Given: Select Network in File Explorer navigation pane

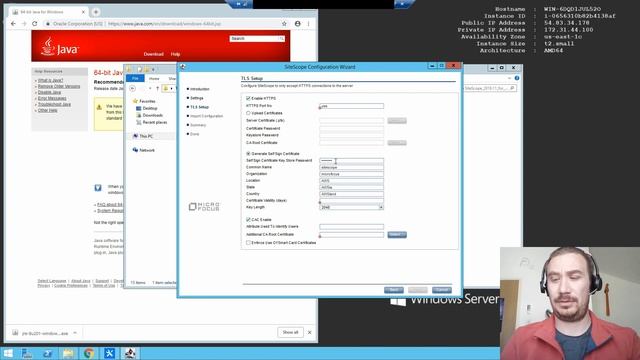Looking at the screenshot, I should [147, 150].
